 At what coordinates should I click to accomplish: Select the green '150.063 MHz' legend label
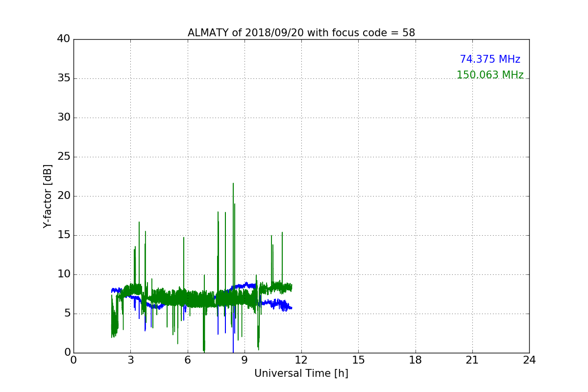[490, 75]
